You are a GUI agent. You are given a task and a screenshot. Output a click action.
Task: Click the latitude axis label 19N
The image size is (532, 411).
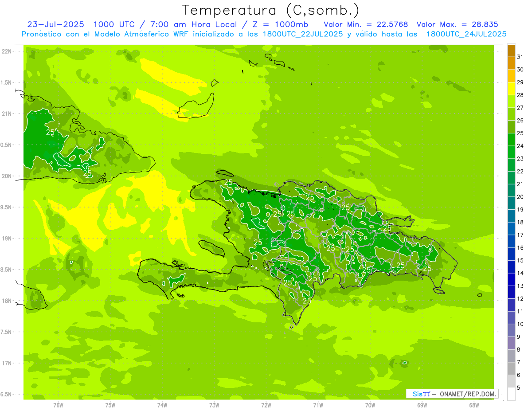pos(8,239)
